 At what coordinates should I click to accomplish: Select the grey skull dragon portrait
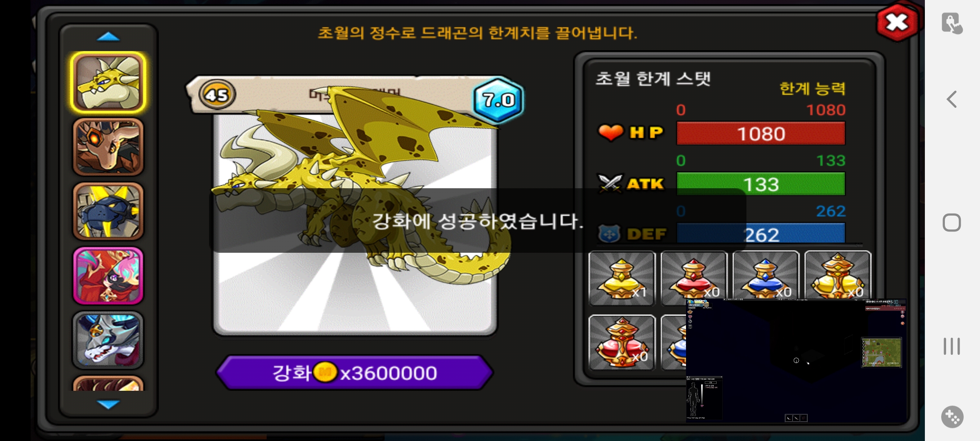click(108, 340)
